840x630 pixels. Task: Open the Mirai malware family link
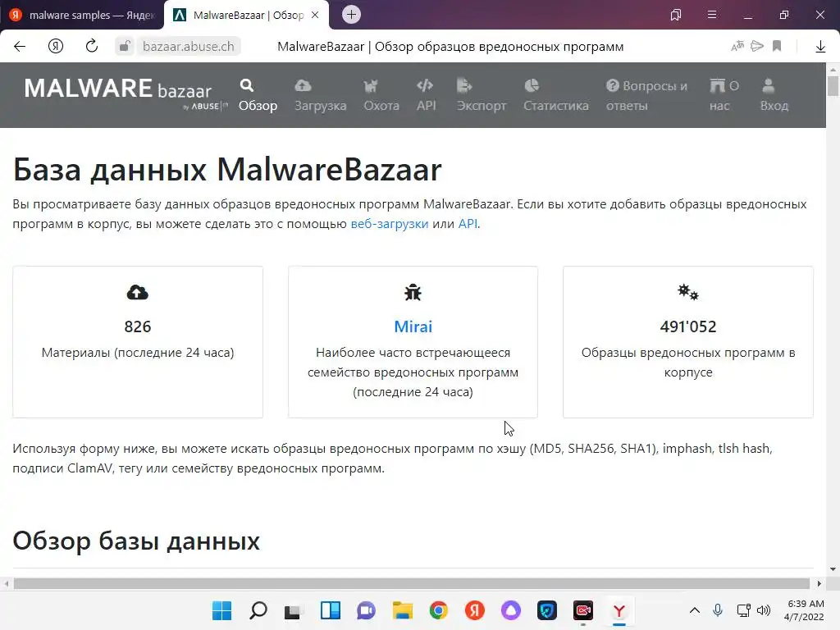(x=413, y=326)
